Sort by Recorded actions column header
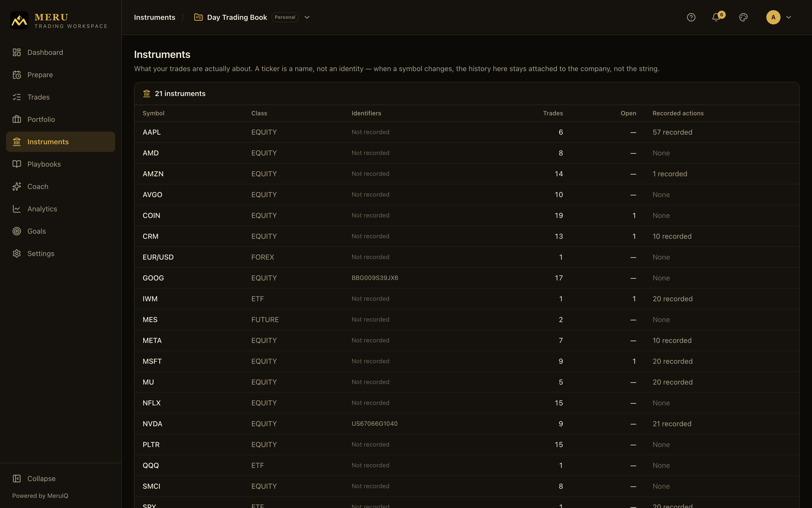 coord(678,113)
